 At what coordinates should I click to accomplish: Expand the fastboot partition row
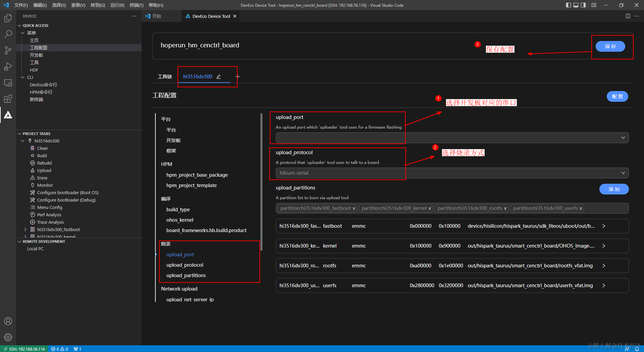[x=604, y=226]
